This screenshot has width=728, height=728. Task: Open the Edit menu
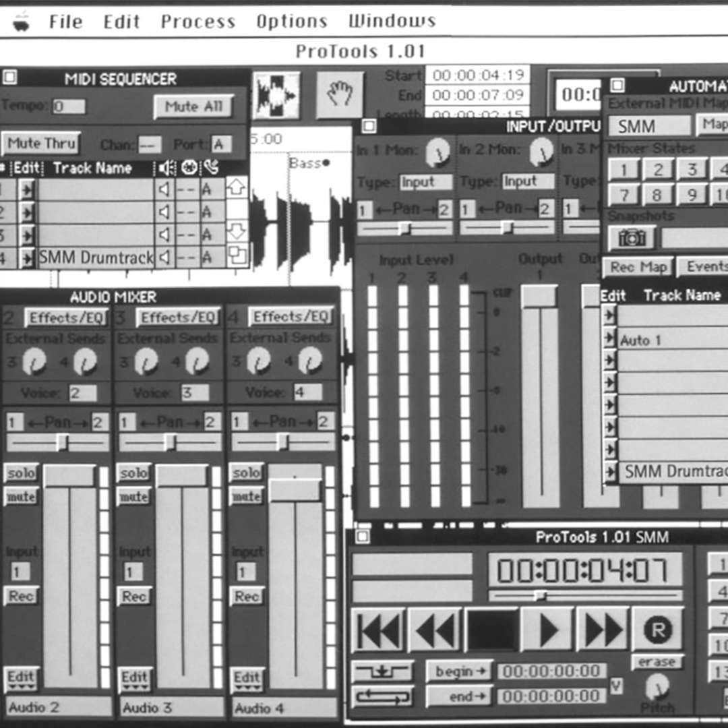[121, 22]
